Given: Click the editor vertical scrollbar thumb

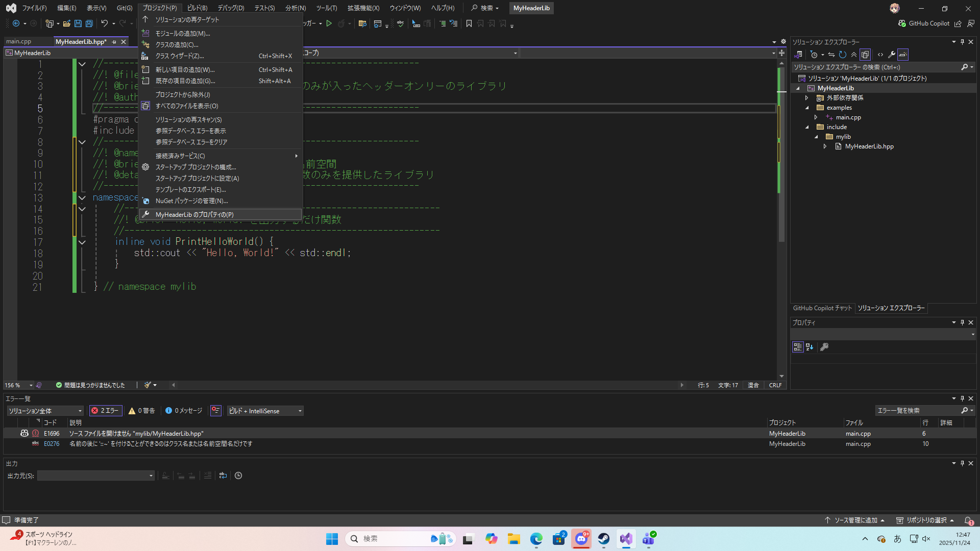Looking at the screenshot, I should click(781, 153).
